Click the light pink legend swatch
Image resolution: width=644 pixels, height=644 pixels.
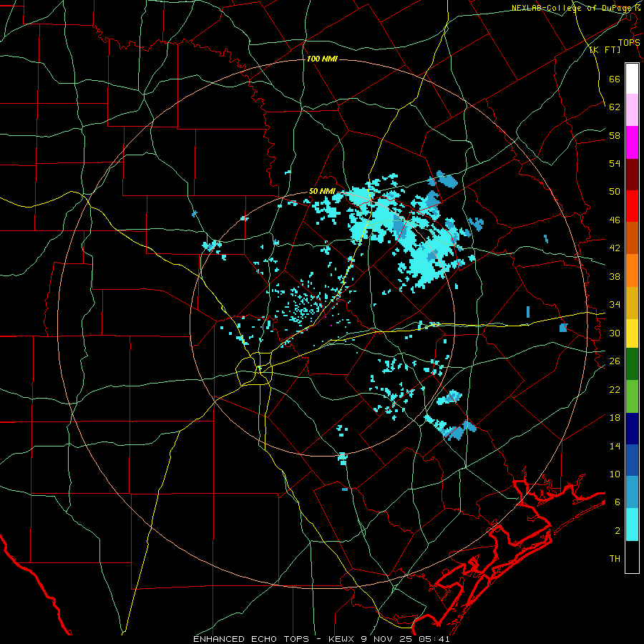632,110
